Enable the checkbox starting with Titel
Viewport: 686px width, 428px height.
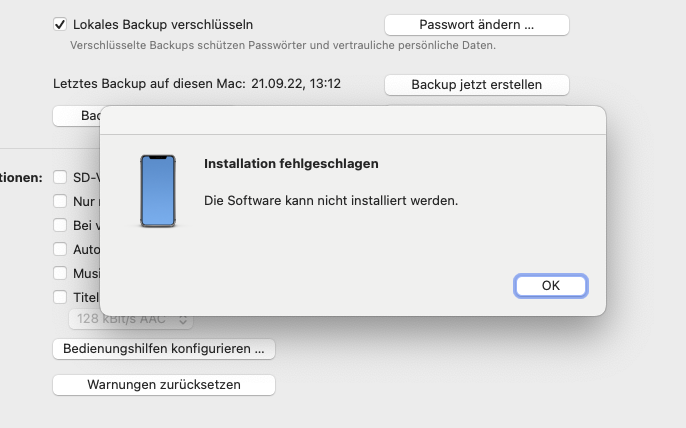[61, 297]
